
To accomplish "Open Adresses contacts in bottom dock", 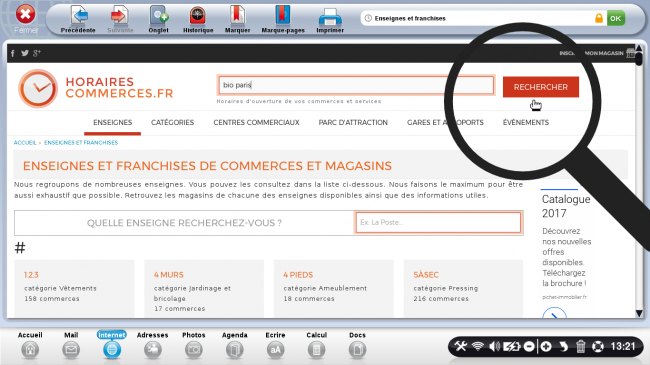I will coord(153,350).
